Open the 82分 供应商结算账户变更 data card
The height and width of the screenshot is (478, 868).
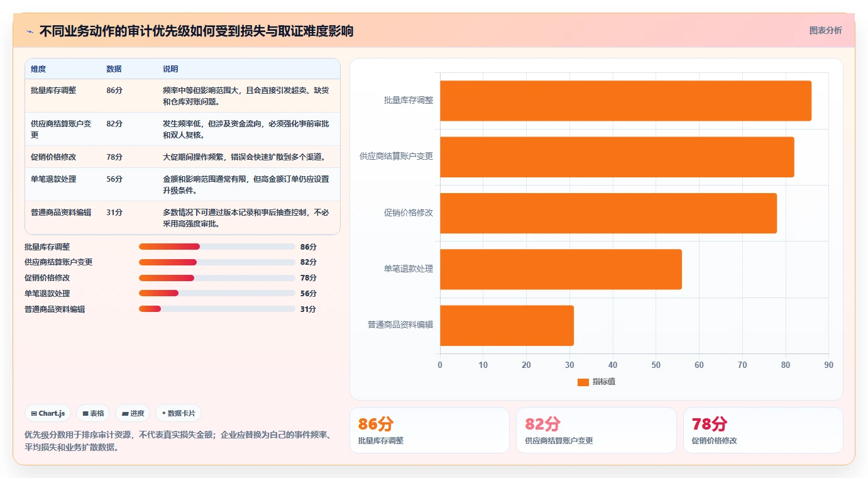tap(596, 430)
